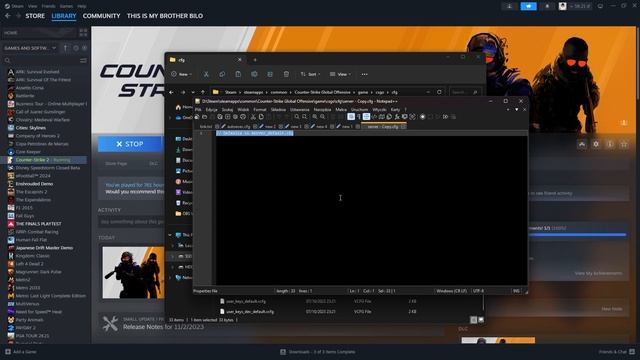Open New dropdown in File Explorer
This screenshot has height=360, width=640.
pos(182,74)
